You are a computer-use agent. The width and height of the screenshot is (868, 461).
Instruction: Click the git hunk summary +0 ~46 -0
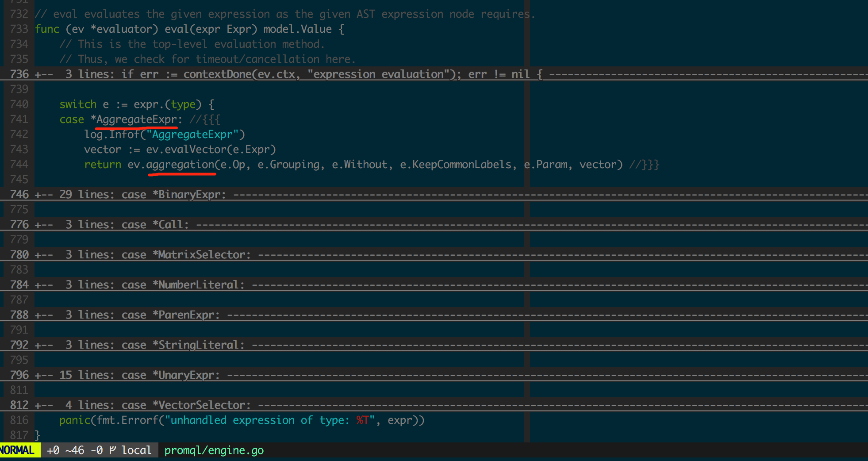(74, 450)
